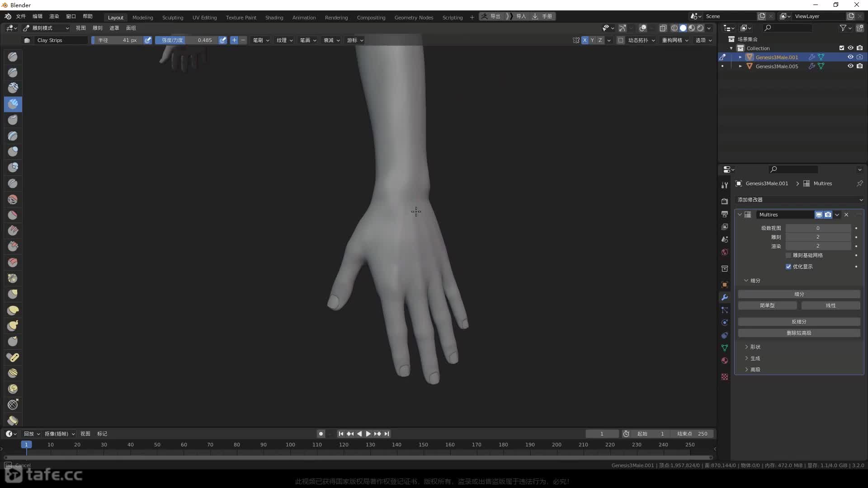Select the Draw Sharp brush

(13, 73)
